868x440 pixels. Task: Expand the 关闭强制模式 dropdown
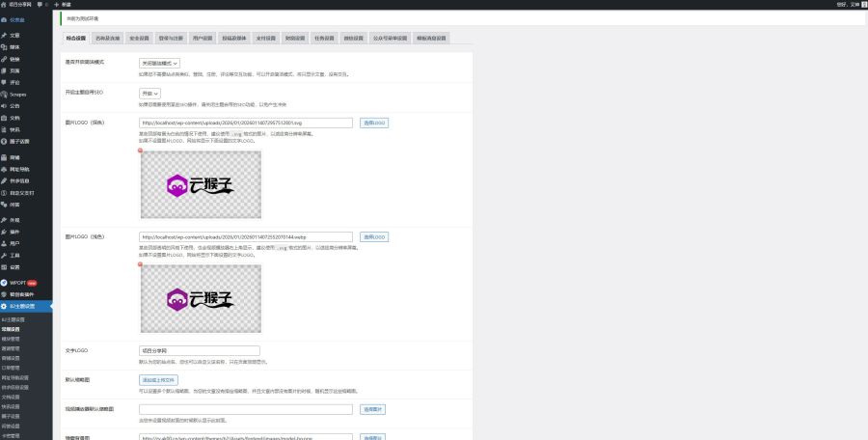(x=160, y=63)
